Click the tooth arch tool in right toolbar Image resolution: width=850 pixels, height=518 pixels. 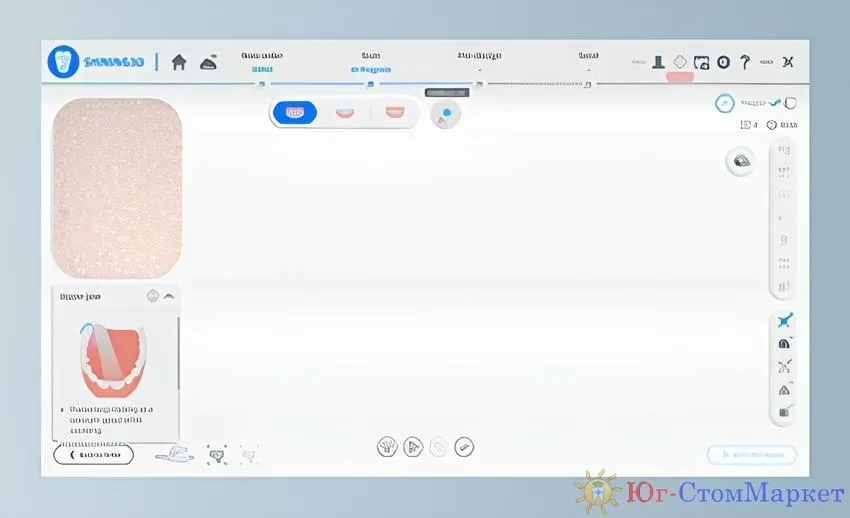(x=784, y=344)
